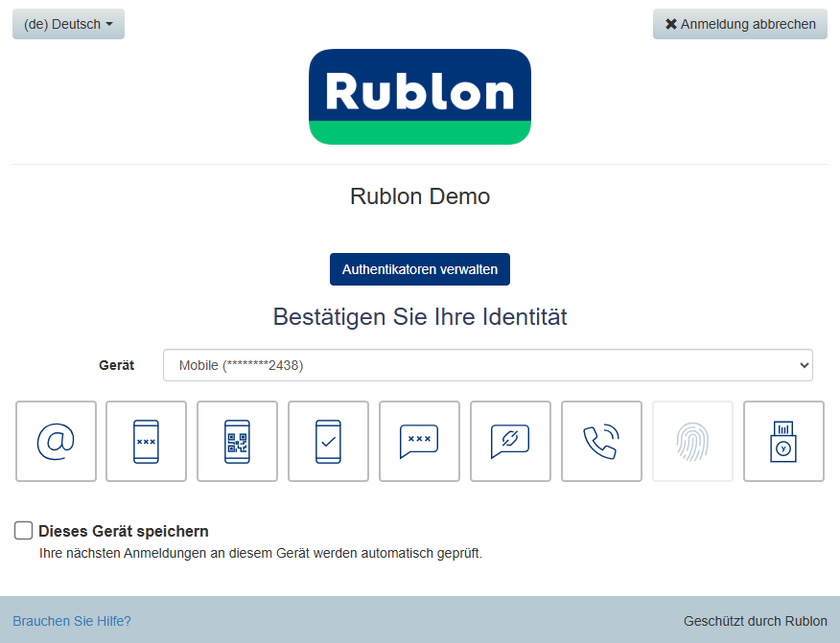
Task: Click Geschützt durch Rublon footer text
Action: [x=755, y=621]
